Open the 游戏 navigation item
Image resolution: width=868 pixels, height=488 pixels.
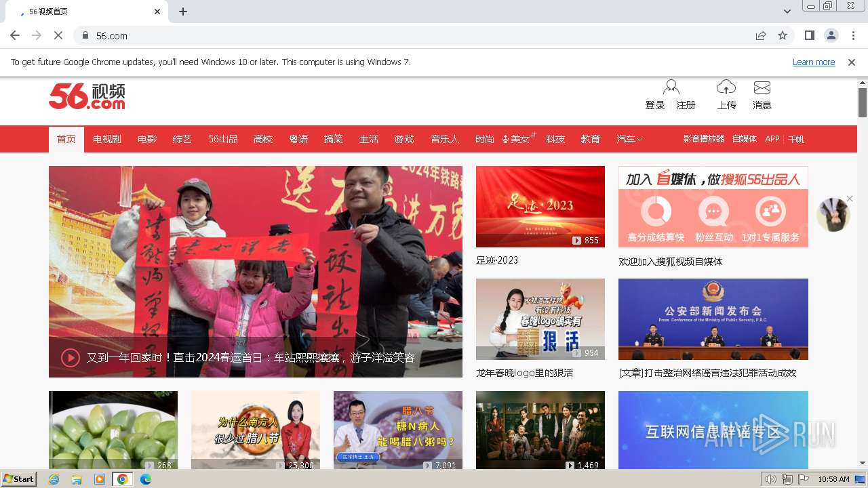tap(404, 139)
